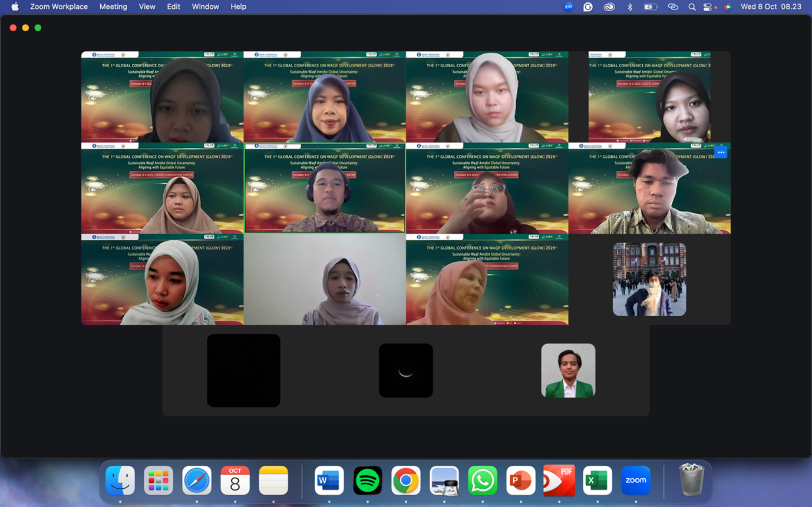Open more options on the participant video tile
The width and height of the screenshot is (812, 507).
click(x=721, y=153)
